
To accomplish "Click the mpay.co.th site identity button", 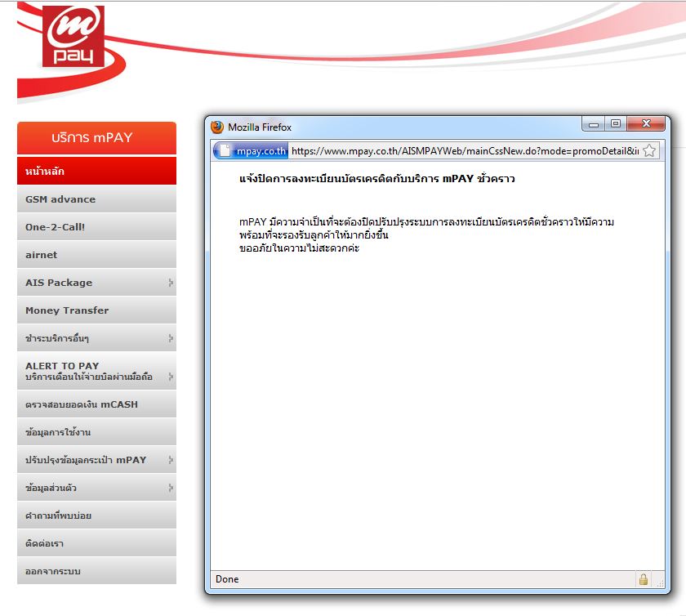I will click(x=252, y=150).
